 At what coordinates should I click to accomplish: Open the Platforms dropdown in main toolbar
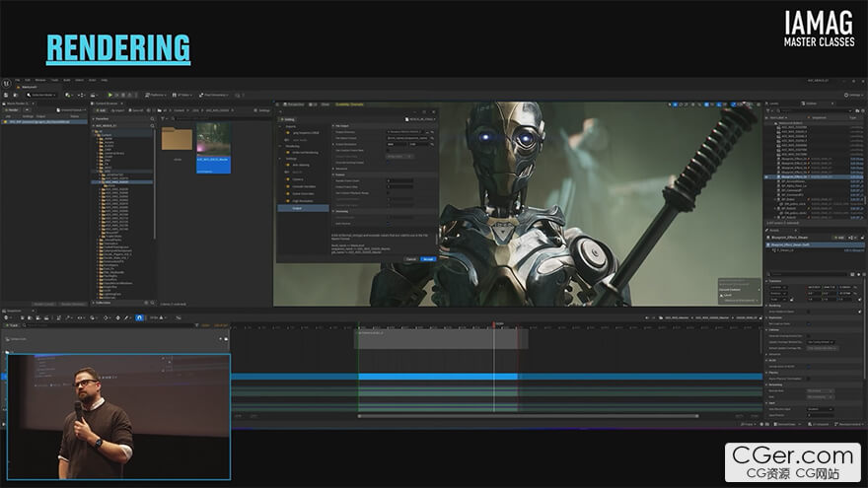point(156,96)
